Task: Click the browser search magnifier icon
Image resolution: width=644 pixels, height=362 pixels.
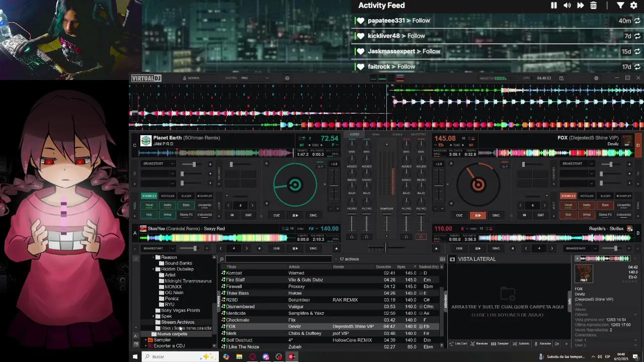Action: click(x=221, y=259)
